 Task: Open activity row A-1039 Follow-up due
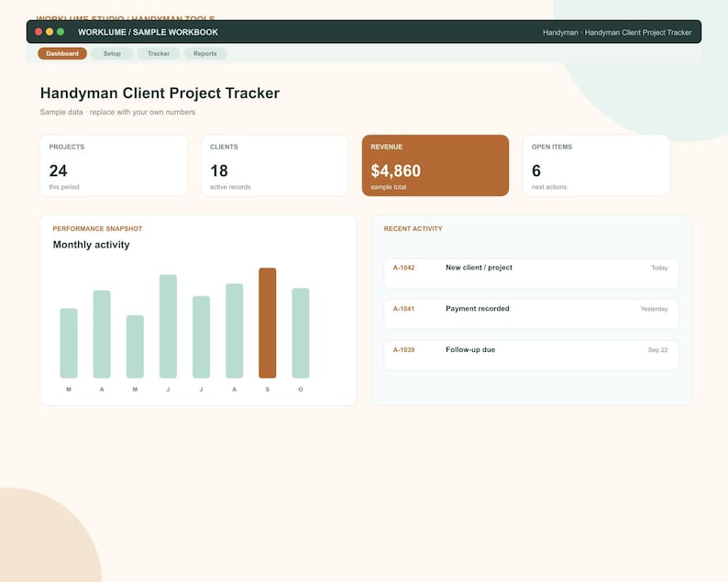pyautogui.click(x=531, y=355)
